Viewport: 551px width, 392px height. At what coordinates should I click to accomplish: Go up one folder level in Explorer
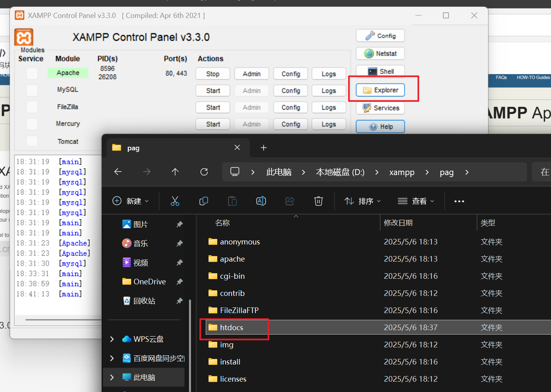175,172
